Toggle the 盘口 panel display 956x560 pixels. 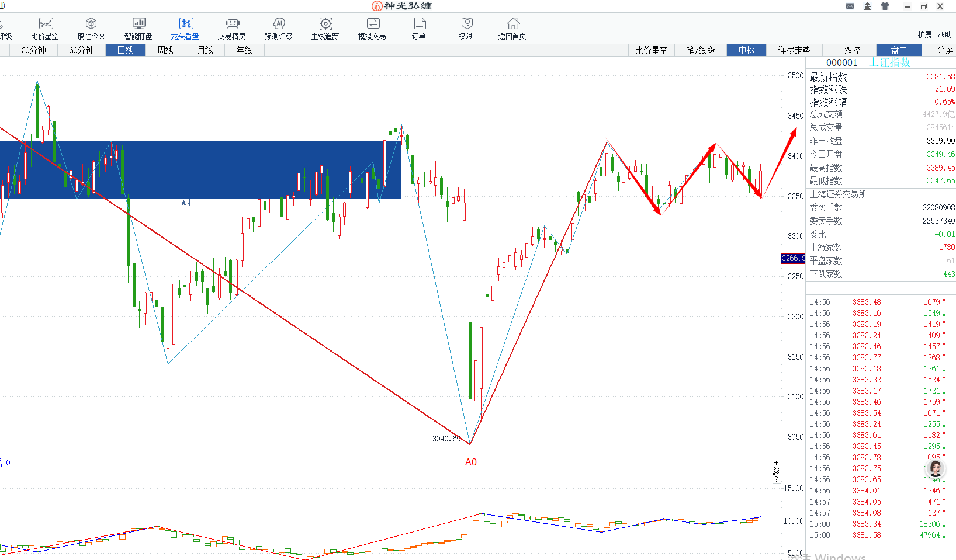[899, 50]
